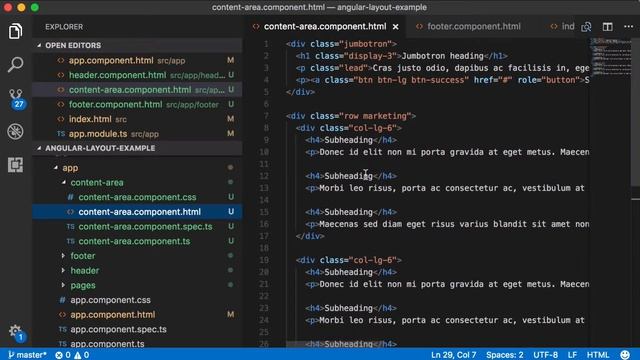Place cursor on jumbotron div line

tap(341, 44)
